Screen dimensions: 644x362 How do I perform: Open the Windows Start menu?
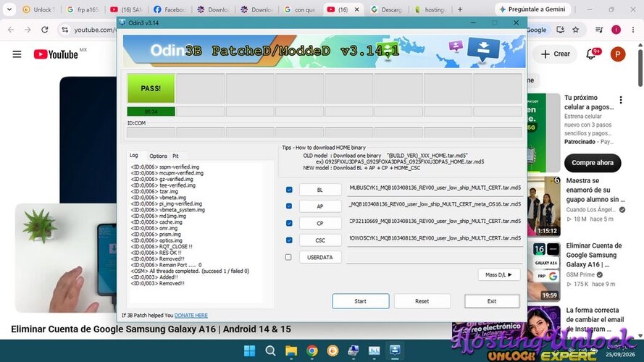(249, 351)
